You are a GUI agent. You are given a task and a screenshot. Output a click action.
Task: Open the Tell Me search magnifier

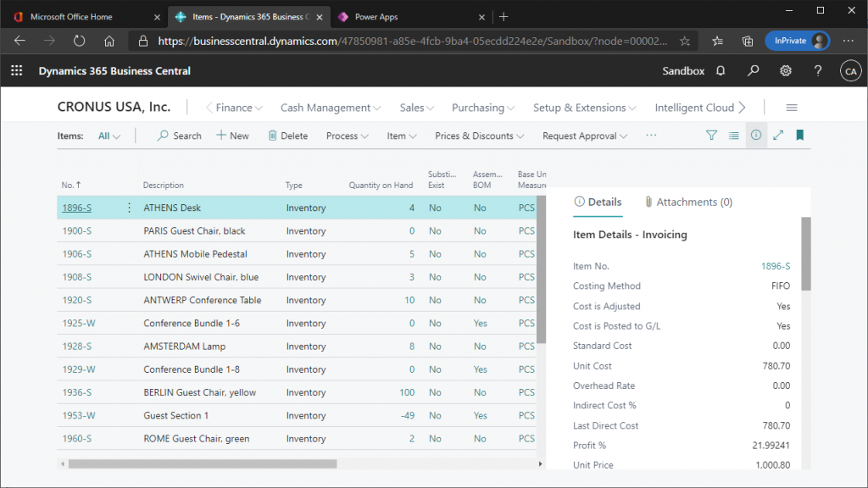tap(753, 71)
